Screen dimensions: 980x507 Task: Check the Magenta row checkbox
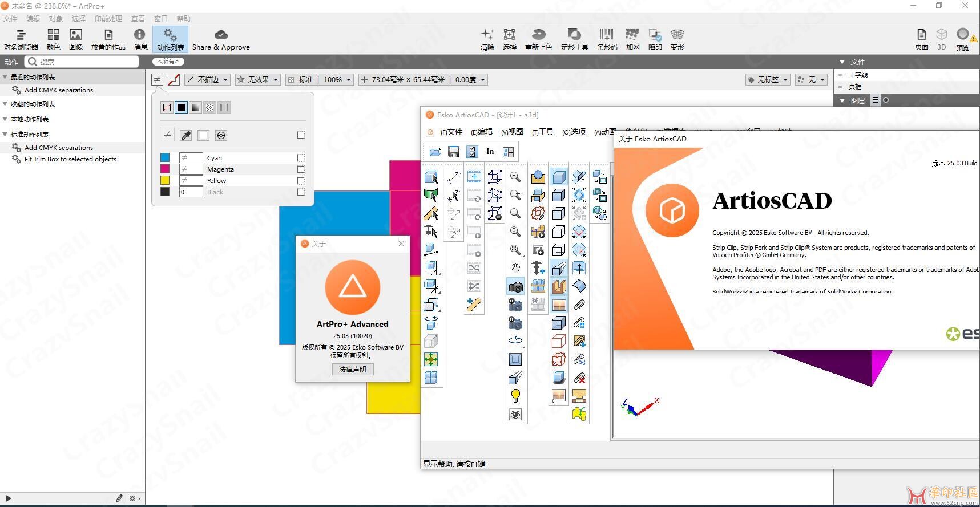point(301,169)
